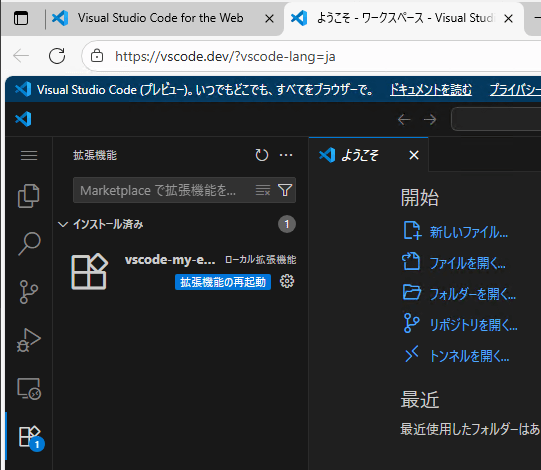Click 拡張機能の再起動 button
The image size is (541, 470).
(x=223, y=282)
